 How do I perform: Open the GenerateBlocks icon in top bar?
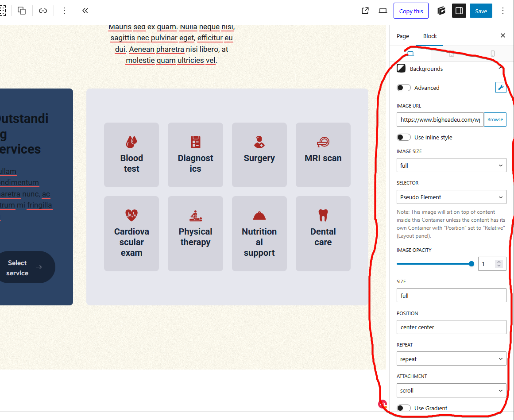click(441, 11)
